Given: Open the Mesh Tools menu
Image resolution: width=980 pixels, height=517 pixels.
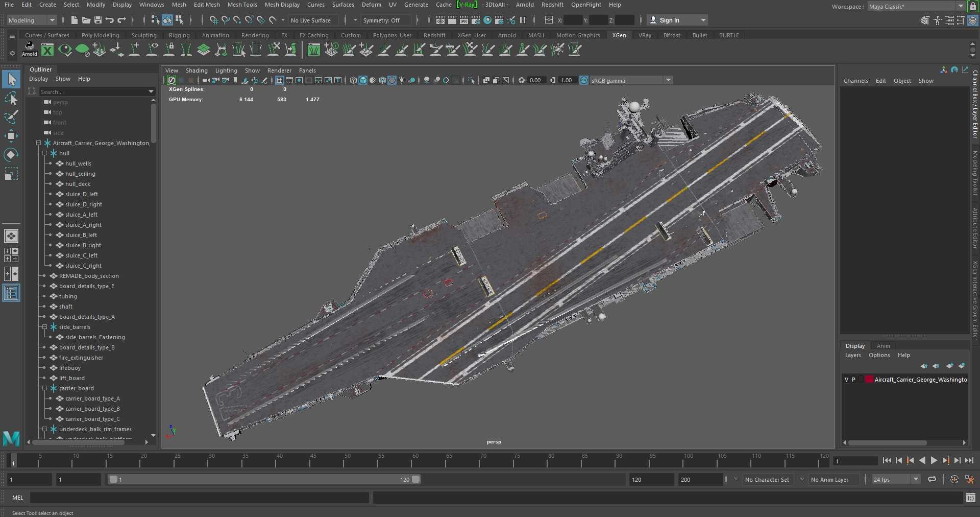Looking at the screenshot, I should coord(242,5).
